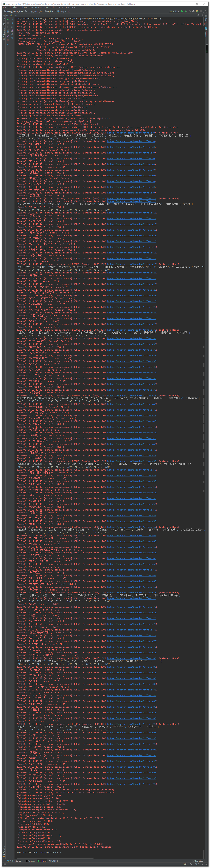
Task: Open the Crawled GET link with offset=0
Action: tap(131, 133)
